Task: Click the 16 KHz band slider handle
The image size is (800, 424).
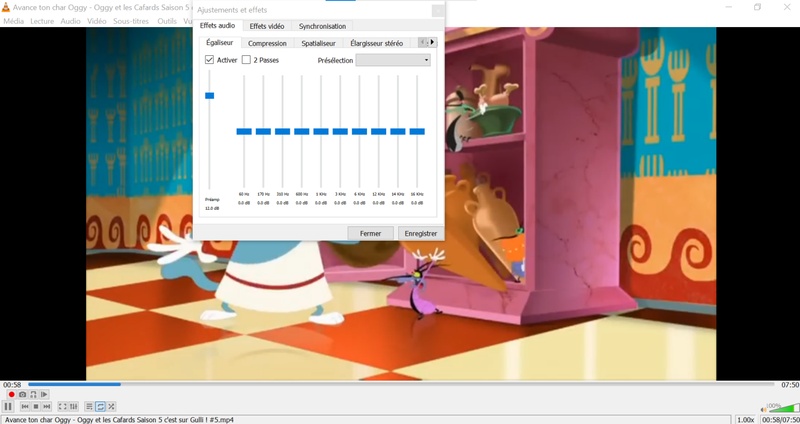Action: coord(417,131)
